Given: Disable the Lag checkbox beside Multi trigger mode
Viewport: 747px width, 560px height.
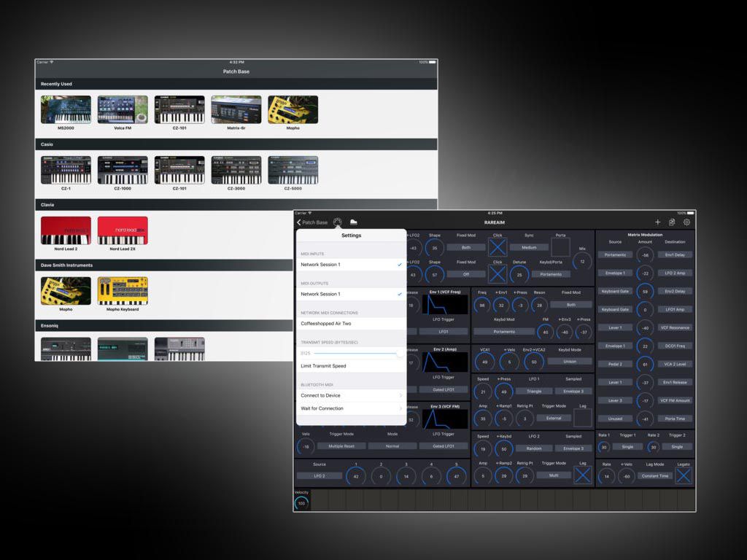Looking at the screenshot, I should tap(582, 475).
